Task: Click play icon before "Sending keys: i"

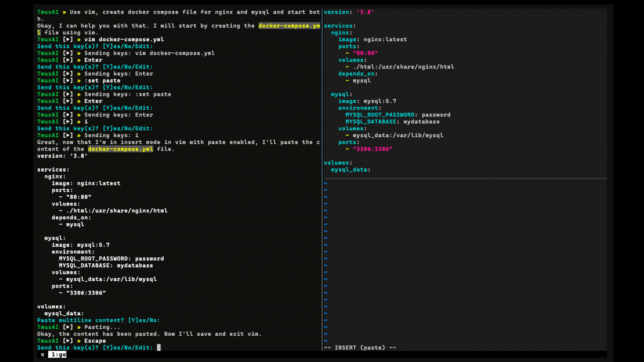Action: point(68,135)
